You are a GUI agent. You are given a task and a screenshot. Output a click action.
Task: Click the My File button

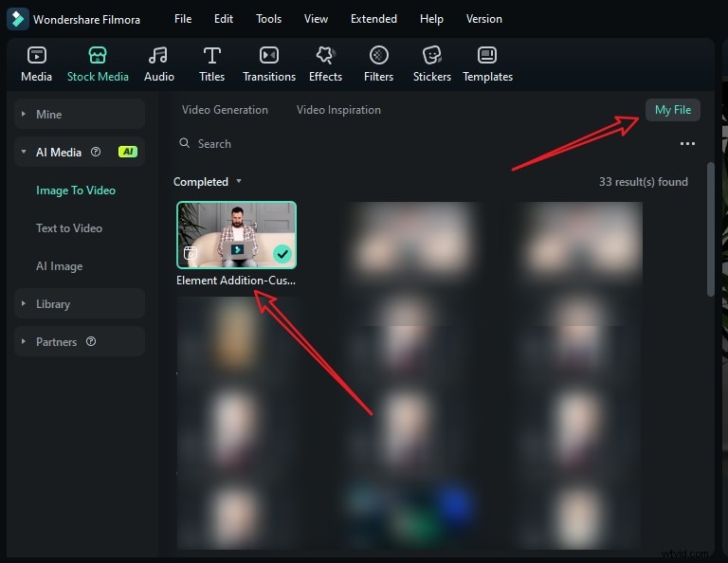(673, 110)
